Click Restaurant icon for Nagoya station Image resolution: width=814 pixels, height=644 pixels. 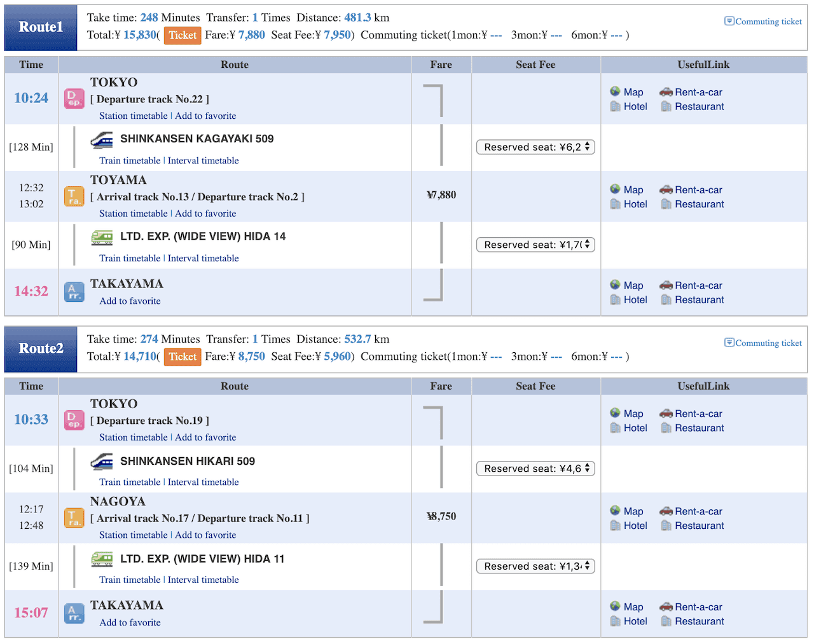point(666,525)
